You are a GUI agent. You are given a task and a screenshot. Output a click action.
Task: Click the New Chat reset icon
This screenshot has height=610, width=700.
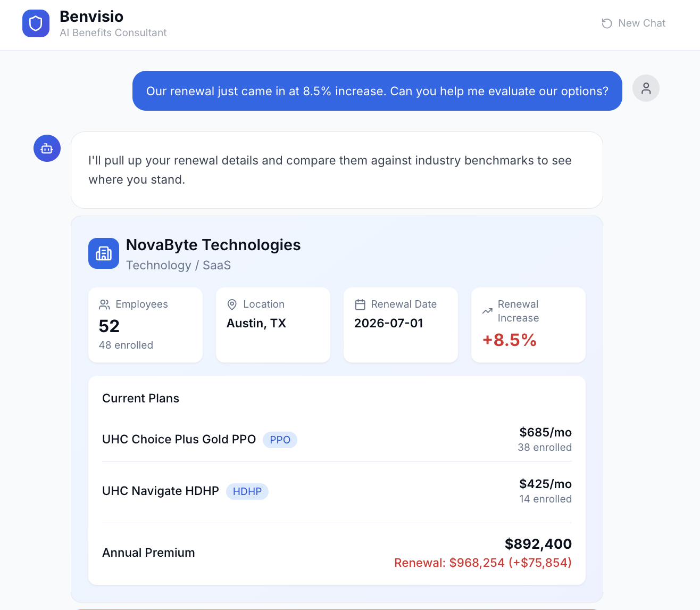coord(606,23)
